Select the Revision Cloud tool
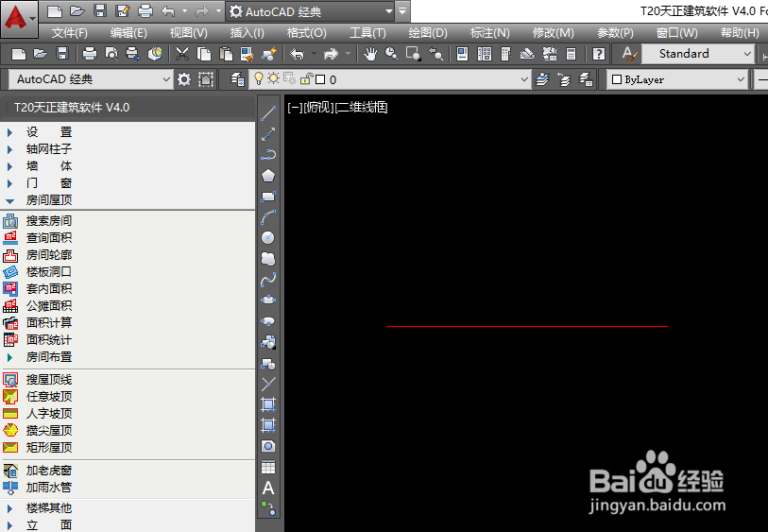 tap(268, 258)
